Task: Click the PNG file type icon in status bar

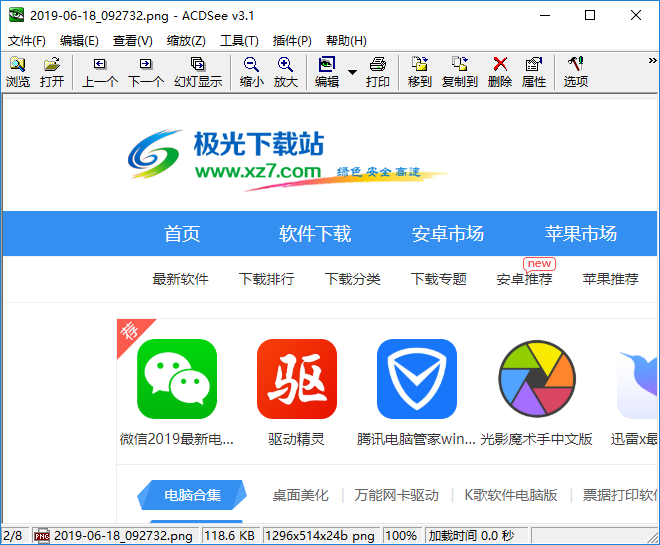Action: [42, 536]
